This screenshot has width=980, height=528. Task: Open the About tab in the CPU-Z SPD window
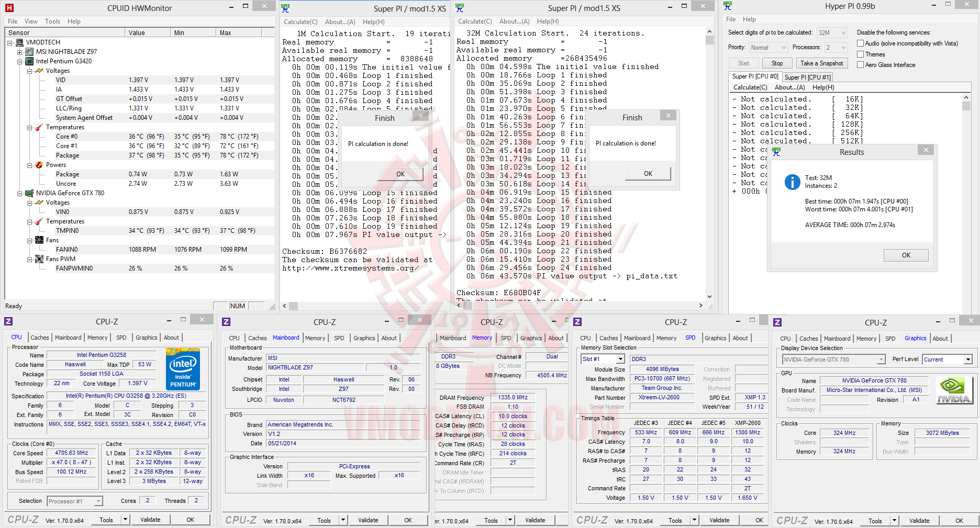tap(740, 338)
